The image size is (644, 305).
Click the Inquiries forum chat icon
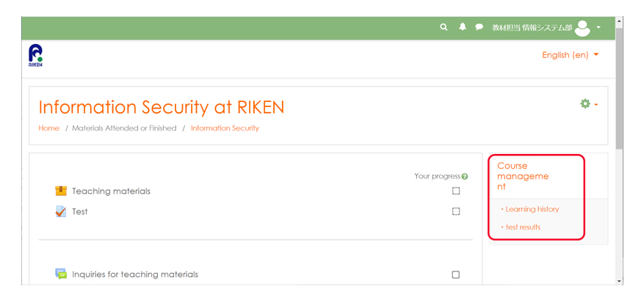tap(61, 274)
